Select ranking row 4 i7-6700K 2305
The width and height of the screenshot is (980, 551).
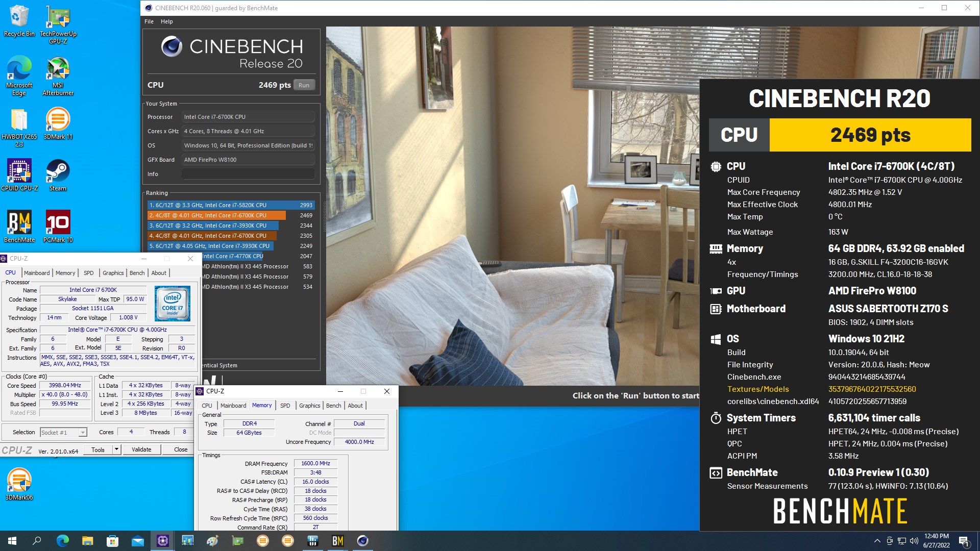(231, 236)
